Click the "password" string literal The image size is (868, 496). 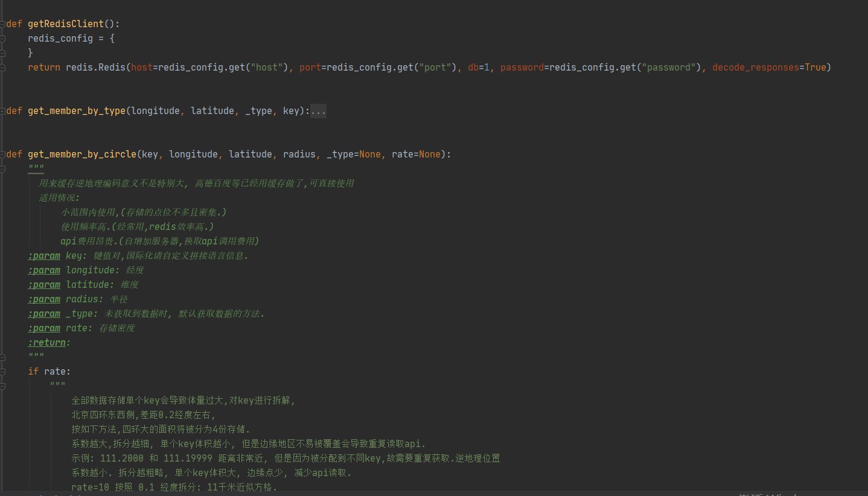click(x=669, y=68)
